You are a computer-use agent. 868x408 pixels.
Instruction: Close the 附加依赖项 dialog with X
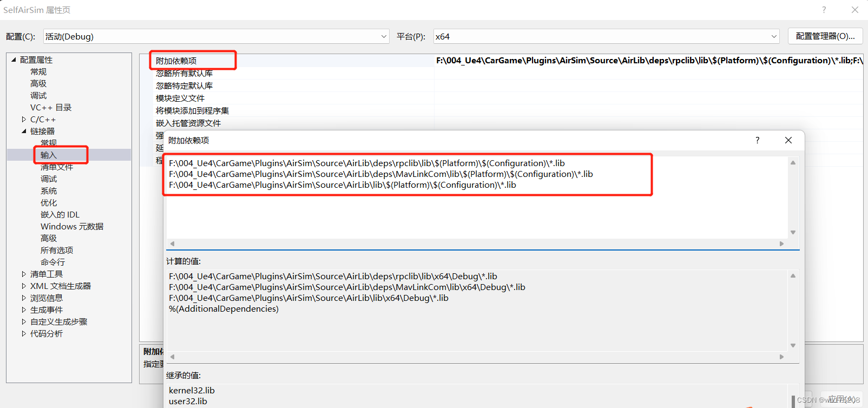(788, 140)
